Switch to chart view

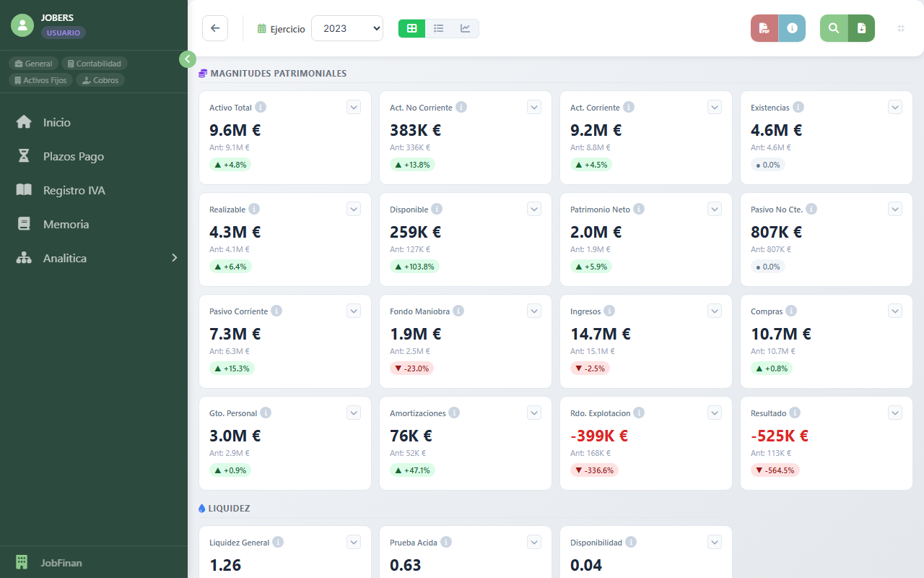pyautogui.click(x=466, y=28)
